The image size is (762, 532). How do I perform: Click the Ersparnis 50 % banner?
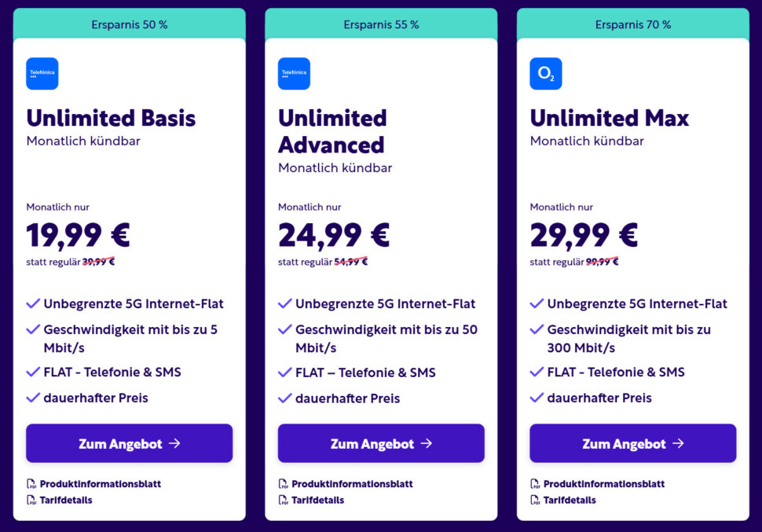(x=129, y=24)
